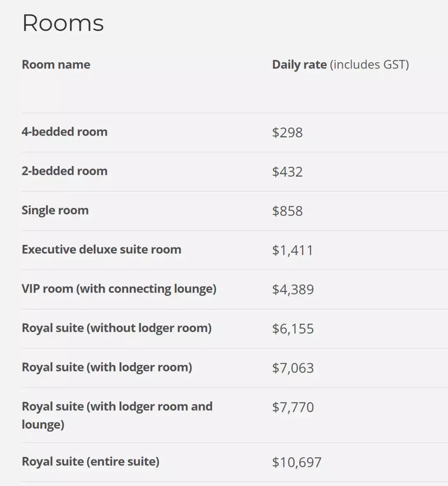Select the Room name column header
The width and height of the screenshot is (448, 486).
[56, 64]
